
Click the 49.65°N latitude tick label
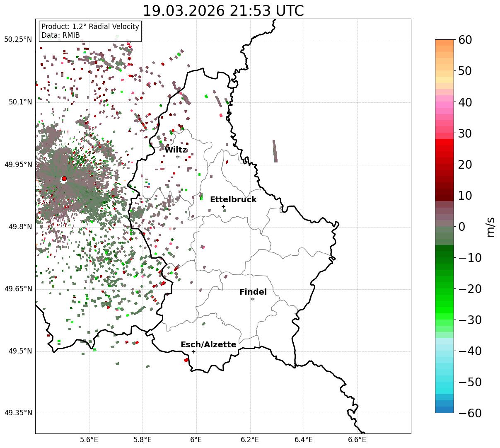(x=18, y=289)
